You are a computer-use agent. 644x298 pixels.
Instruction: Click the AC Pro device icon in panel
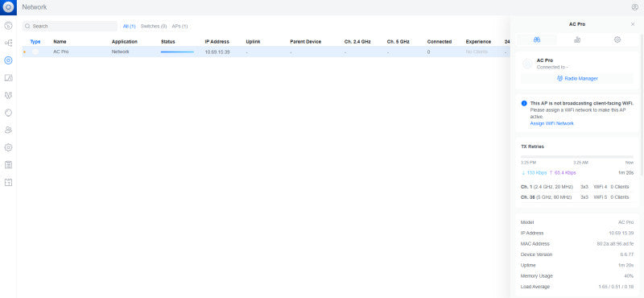527,64
